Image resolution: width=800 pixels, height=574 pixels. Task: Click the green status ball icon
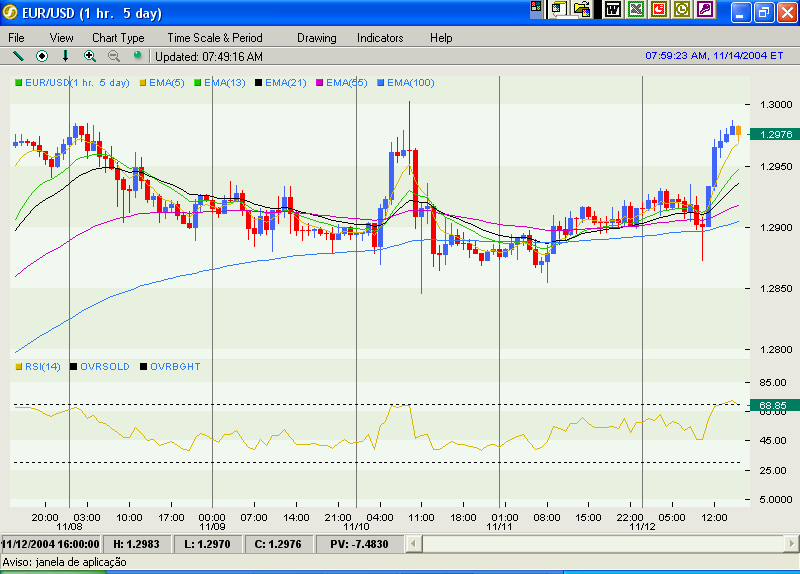coord(138,56)
